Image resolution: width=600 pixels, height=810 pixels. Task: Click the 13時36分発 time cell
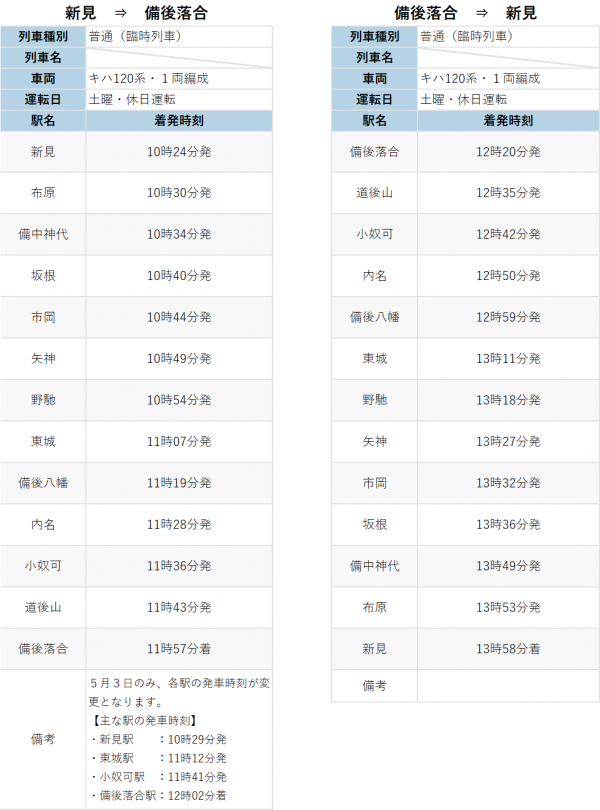(508, 524)
